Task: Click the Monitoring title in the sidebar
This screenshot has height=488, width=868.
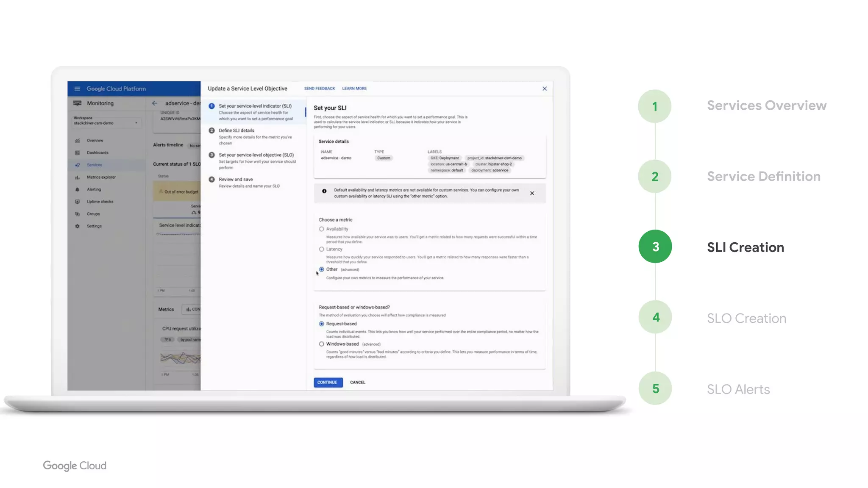Action: click(100, 103)
